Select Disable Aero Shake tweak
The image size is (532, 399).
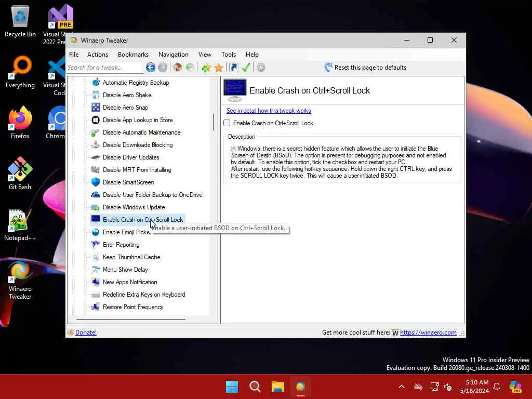tap(127, 95)
